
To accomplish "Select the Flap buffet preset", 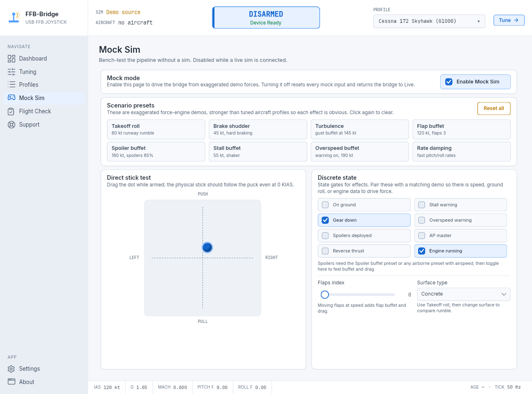I will click(461, 129).
